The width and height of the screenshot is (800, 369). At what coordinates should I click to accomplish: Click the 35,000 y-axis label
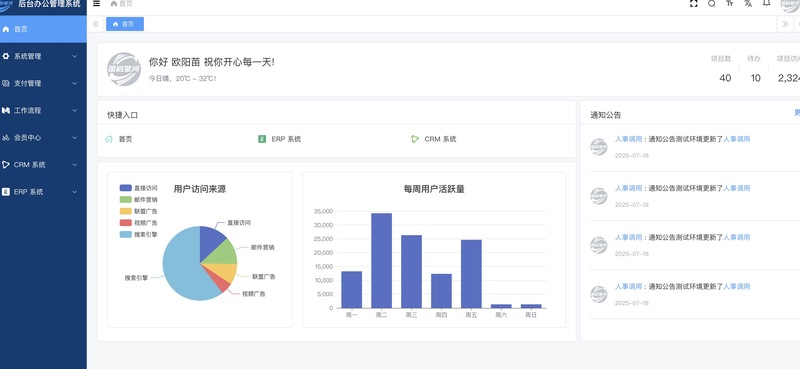pyautogui.click(x=324, y=211)
